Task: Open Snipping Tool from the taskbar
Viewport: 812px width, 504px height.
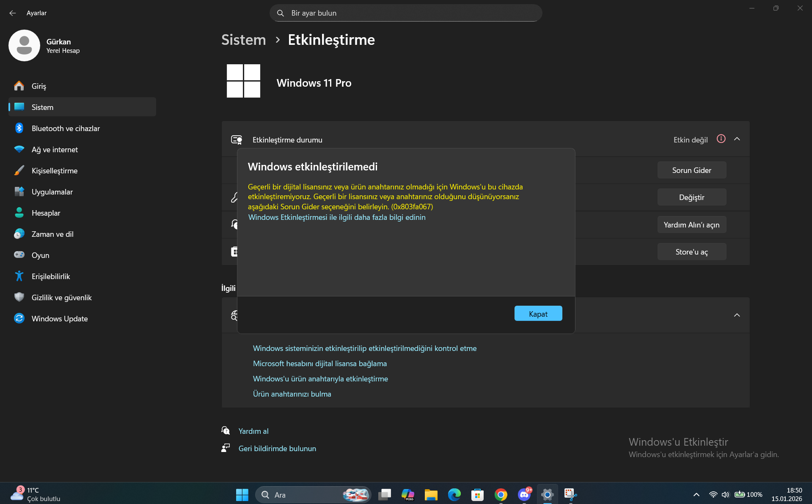Action: pos(571,495)
